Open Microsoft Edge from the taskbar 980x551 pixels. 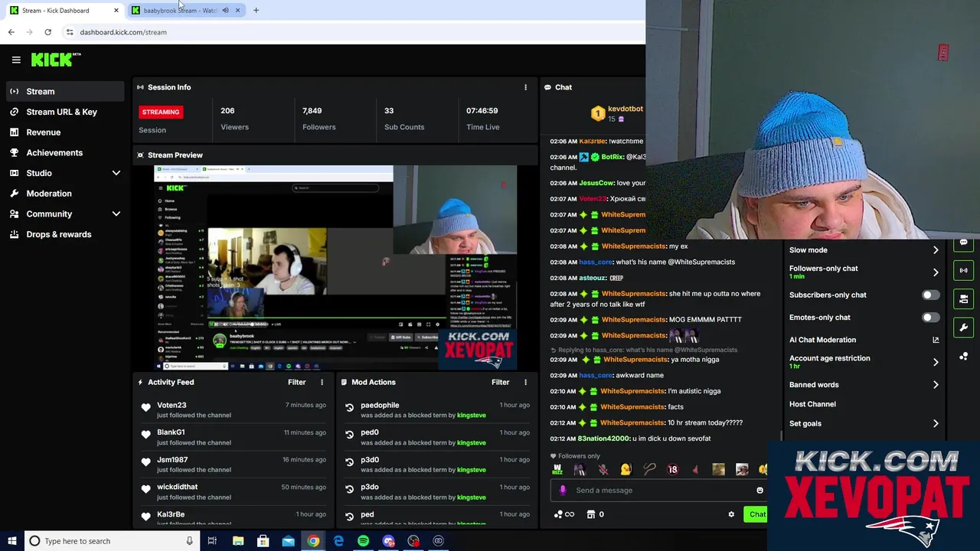[x=338, y=541]
